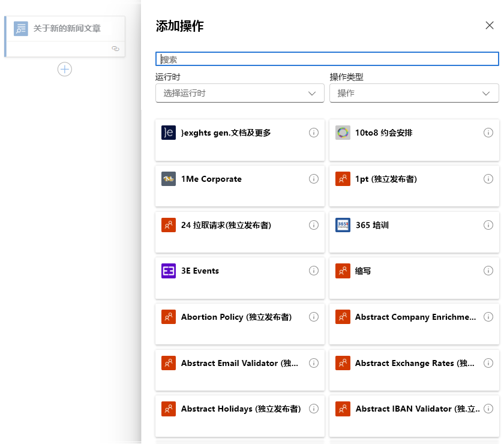This screenshot has height=444, width=504.
Task: Choose the 1pt (独立发布者) connector name
Action: [386, 179]
